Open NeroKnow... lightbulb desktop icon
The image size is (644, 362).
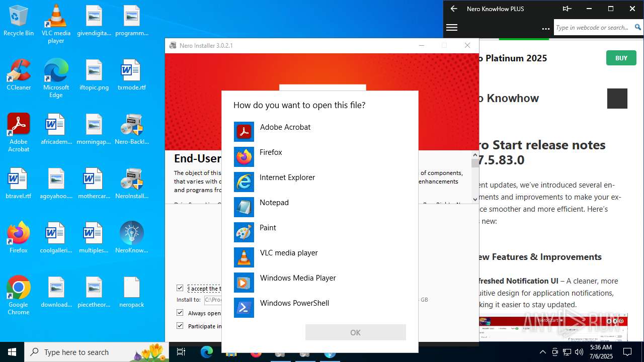[x=132, y=238]
